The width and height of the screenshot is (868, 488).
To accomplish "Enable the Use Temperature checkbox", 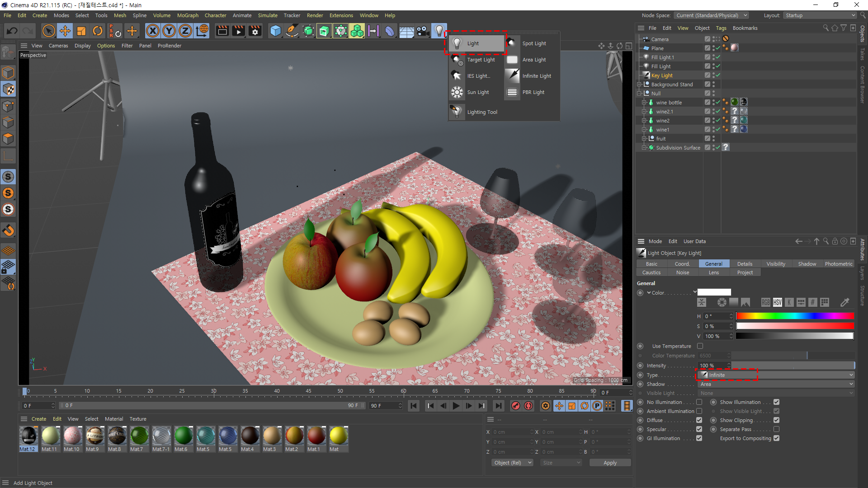I will 700,346.
